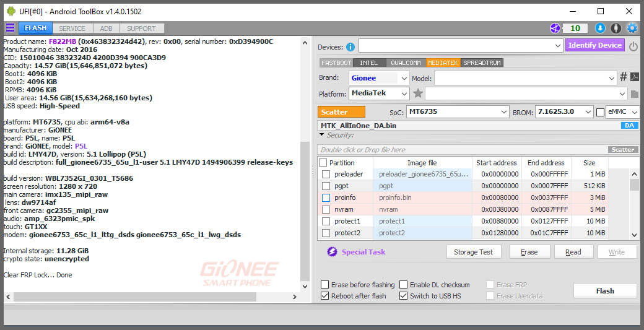Click the partition table scroll down arrow

[x=635, y=235]
